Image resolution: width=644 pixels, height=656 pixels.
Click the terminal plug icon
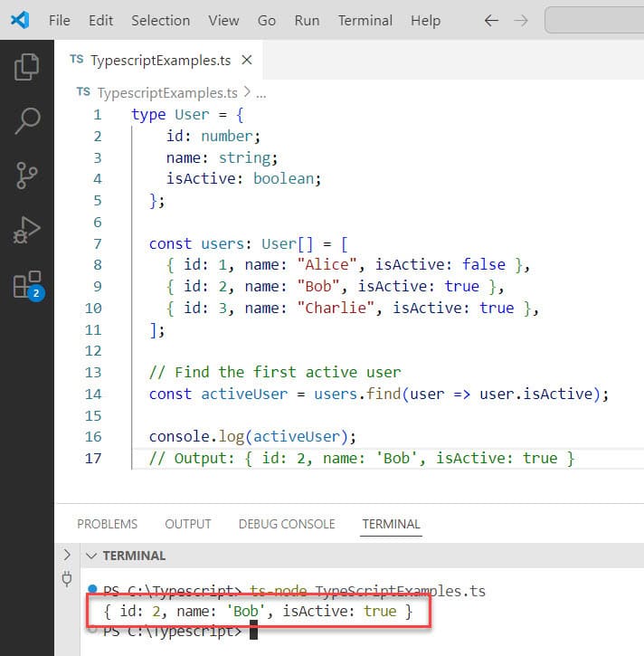pos(67,579)
